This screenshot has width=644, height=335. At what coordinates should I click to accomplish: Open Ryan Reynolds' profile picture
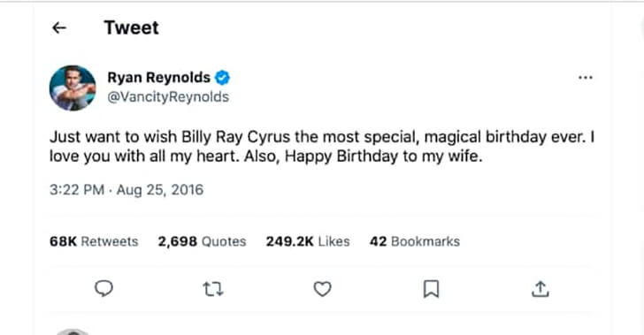(73, 88)
